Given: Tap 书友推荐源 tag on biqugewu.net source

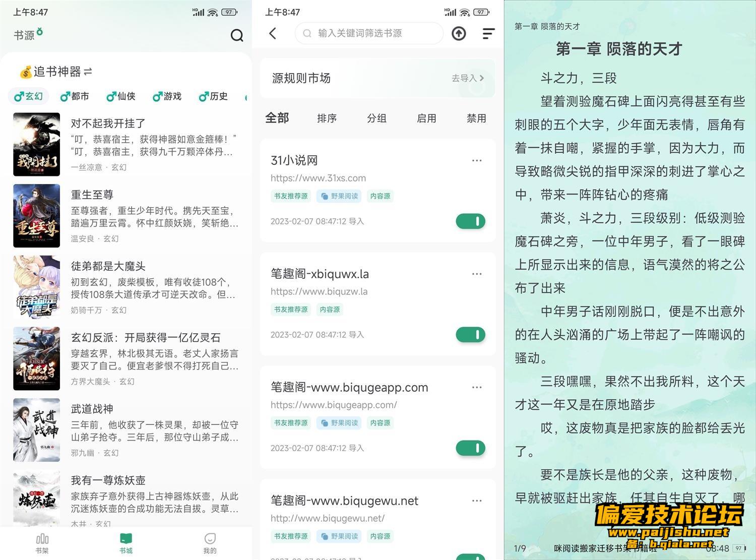Looking at the screenshot, I should coord(291,536).
